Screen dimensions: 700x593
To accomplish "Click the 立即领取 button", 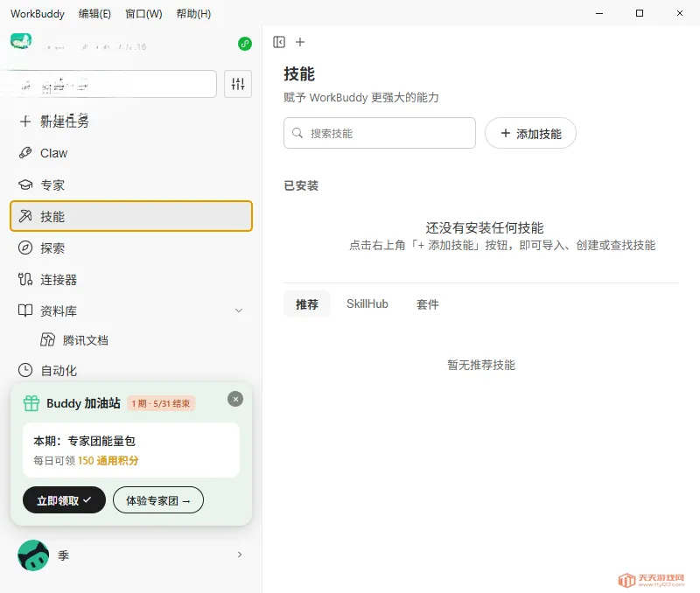I will click(x=64, y=500).
